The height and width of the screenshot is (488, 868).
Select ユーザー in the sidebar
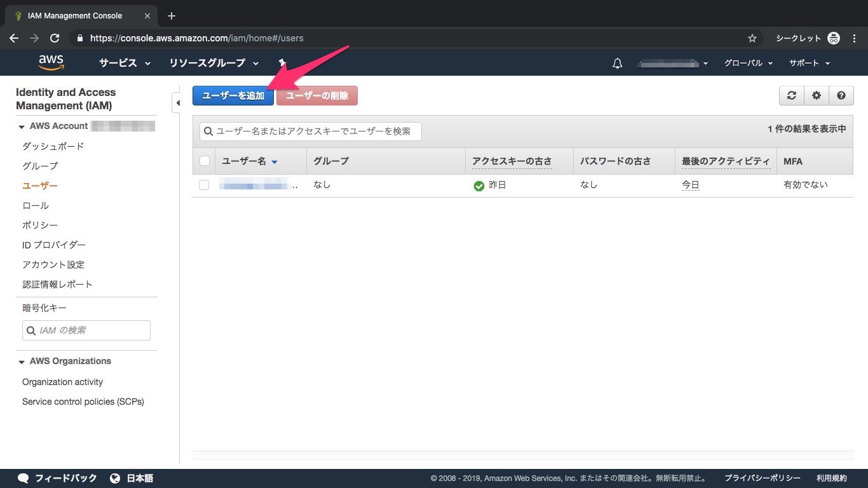click(40, 186)
